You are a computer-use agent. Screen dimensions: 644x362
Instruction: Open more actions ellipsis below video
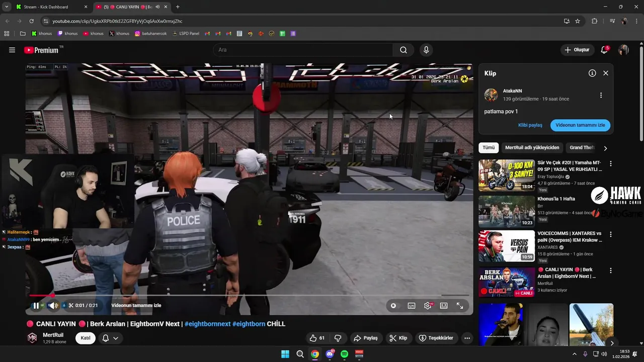pos(467,338)
